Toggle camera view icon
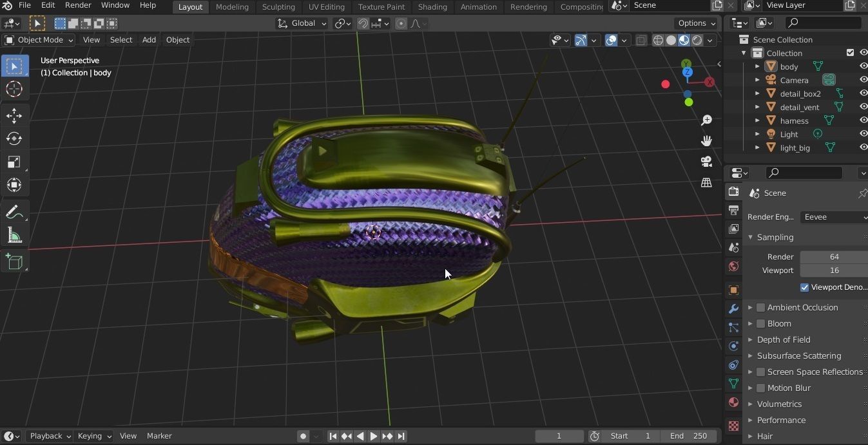The height and width of the screenshot is (445, 868). pyautogui.click(x=706, y=161)
